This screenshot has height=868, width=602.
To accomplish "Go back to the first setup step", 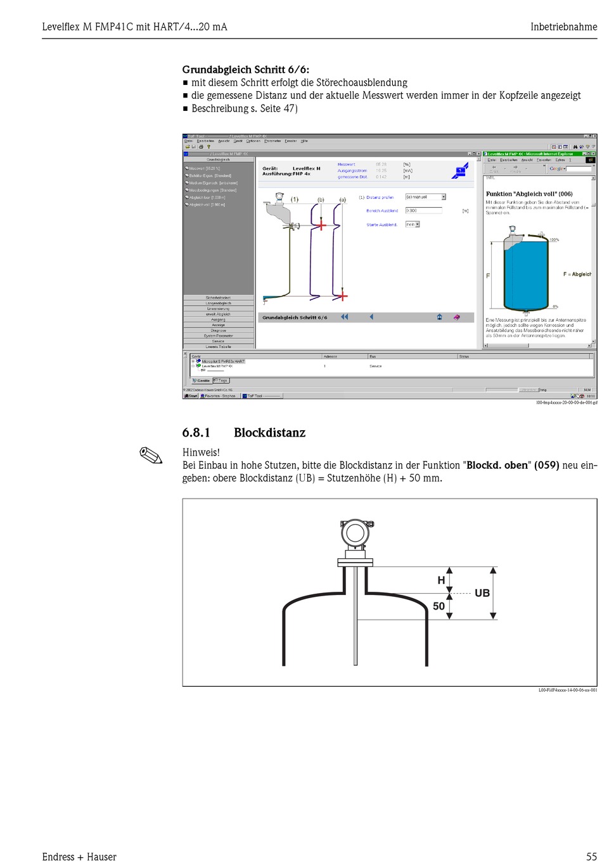I will (x=344, y=317).
